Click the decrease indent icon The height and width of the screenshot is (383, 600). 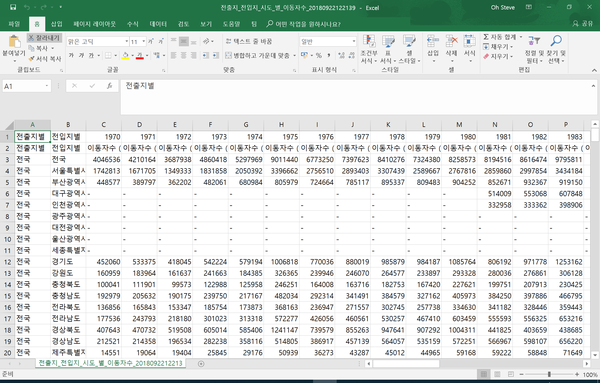tap(206, 55)
